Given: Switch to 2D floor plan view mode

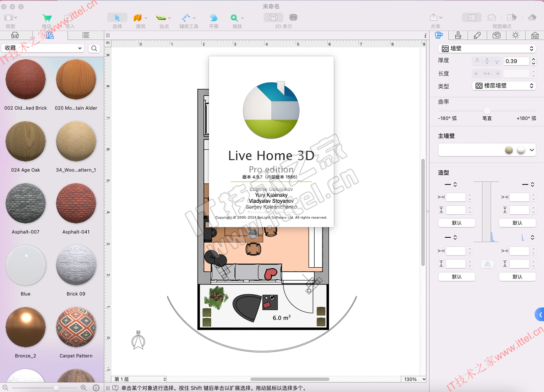Looking at the screenshot, I should [472, 18].
